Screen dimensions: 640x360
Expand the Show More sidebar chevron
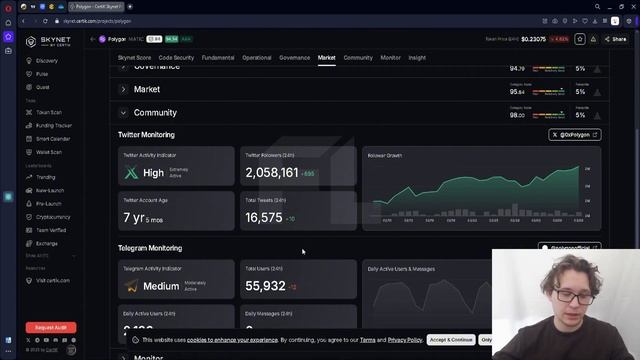click(74, 256)
